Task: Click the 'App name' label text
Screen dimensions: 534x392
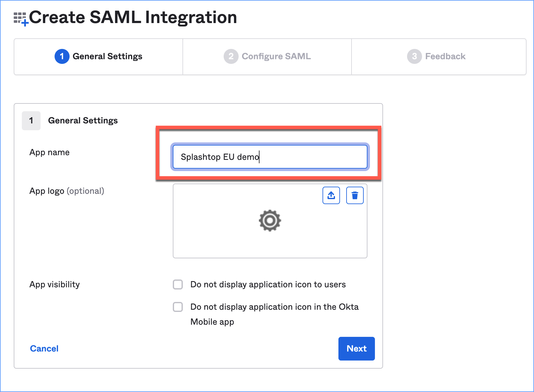Action: [50, 152]
